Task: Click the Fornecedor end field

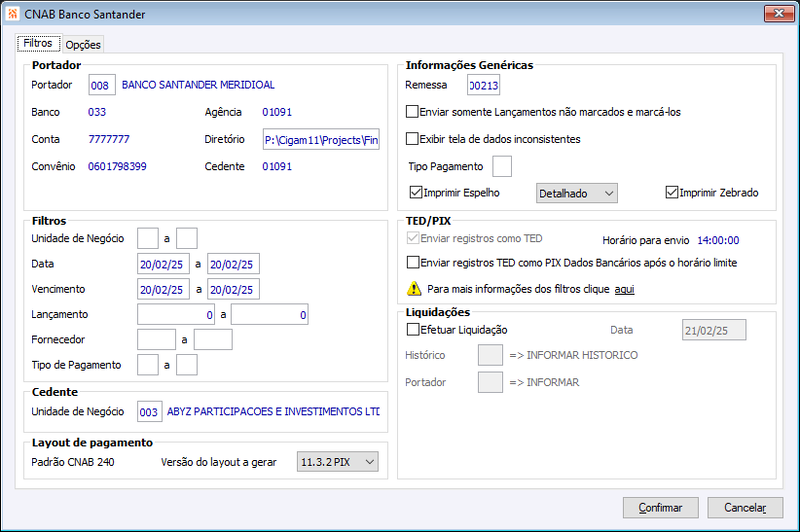Action: [213, 339]
